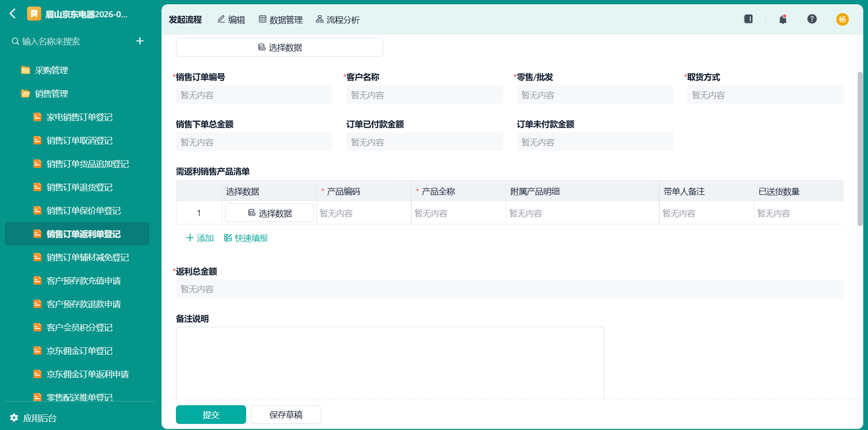
Task: Click the top 选择数据 button
Action: pyautogui.click(x=279, y=47)
